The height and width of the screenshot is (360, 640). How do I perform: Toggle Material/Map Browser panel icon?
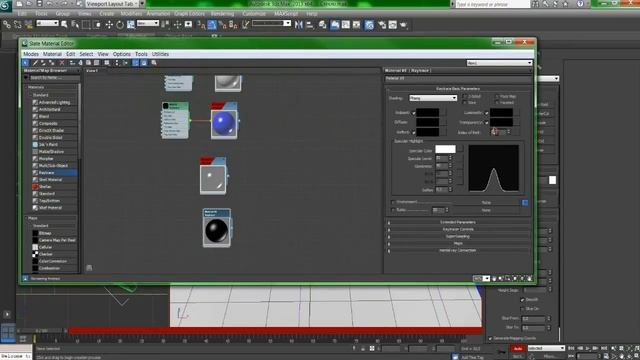coord(136,63)
